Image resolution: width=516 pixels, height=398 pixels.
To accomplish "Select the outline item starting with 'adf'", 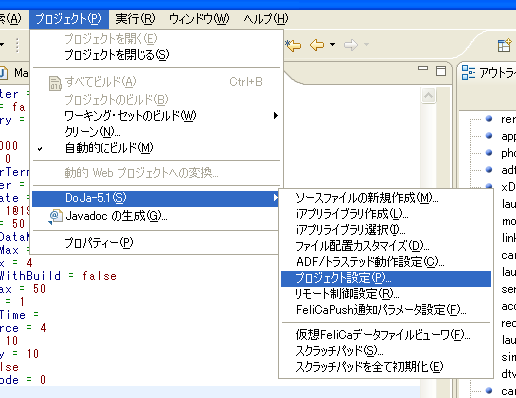I will (x=508, y=170).
